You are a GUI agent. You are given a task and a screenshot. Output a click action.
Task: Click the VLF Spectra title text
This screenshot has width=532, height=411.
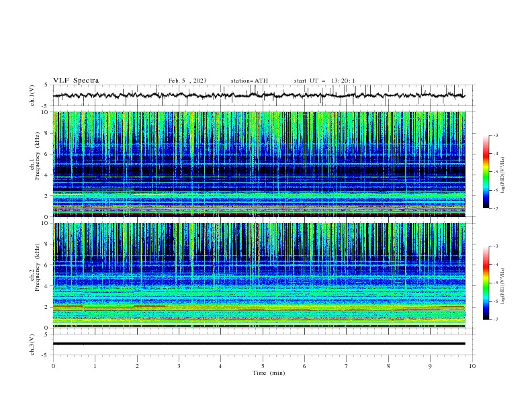tap(76, 81)
